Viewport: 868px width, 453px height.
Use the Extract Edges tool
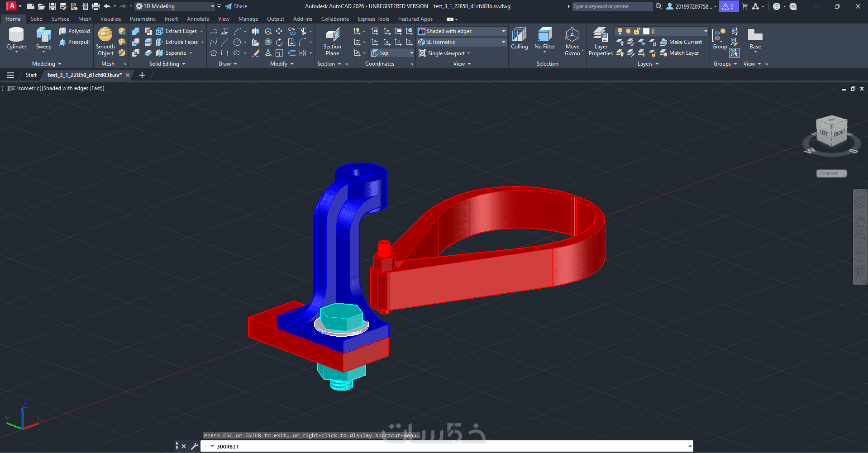[176, 31]
